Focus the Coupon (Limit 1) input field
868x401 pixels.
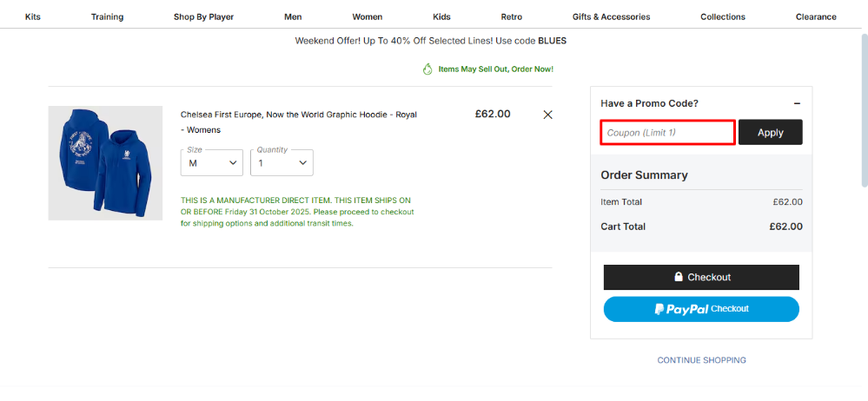[667, 132]
